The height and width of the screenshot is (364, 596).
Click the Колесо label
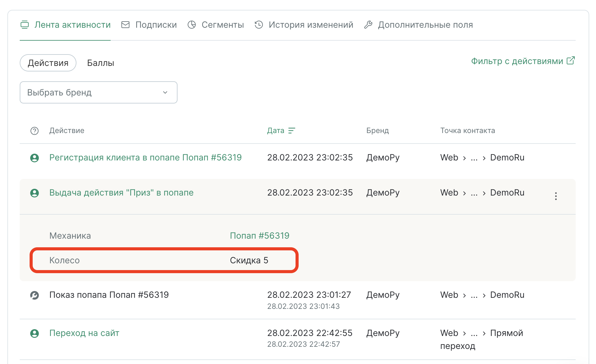[64, 260]
